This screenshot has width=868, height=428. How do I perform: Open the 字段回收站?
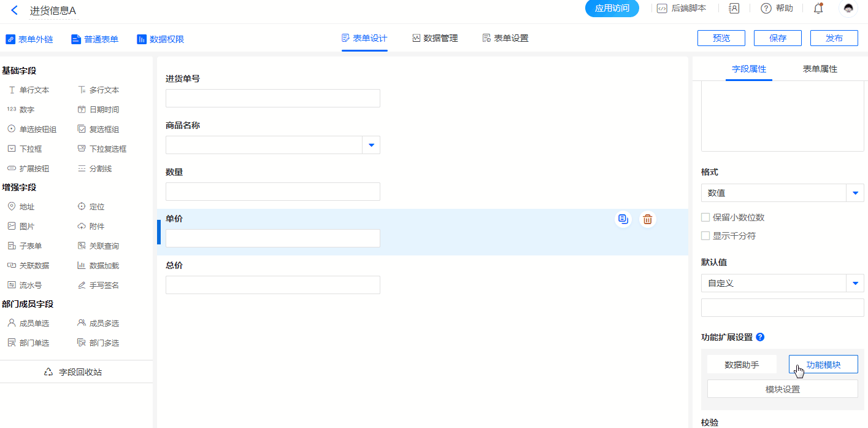coord(74,372)
